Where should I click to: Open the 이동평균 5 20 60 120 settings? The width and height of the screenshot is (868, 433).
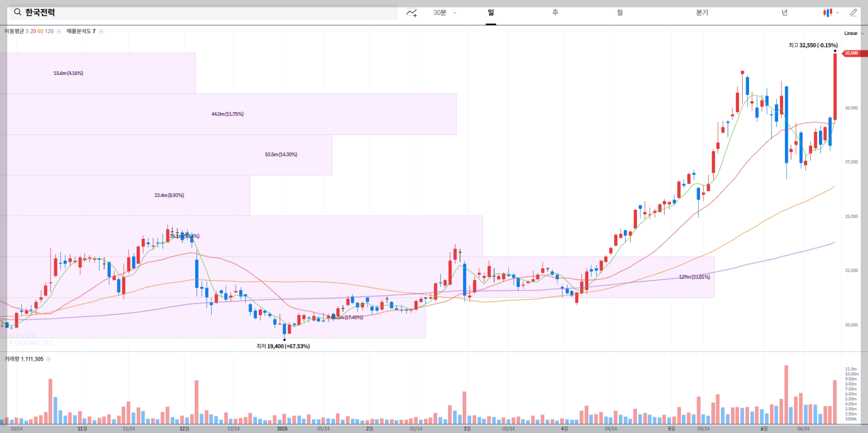click(29, 31)
